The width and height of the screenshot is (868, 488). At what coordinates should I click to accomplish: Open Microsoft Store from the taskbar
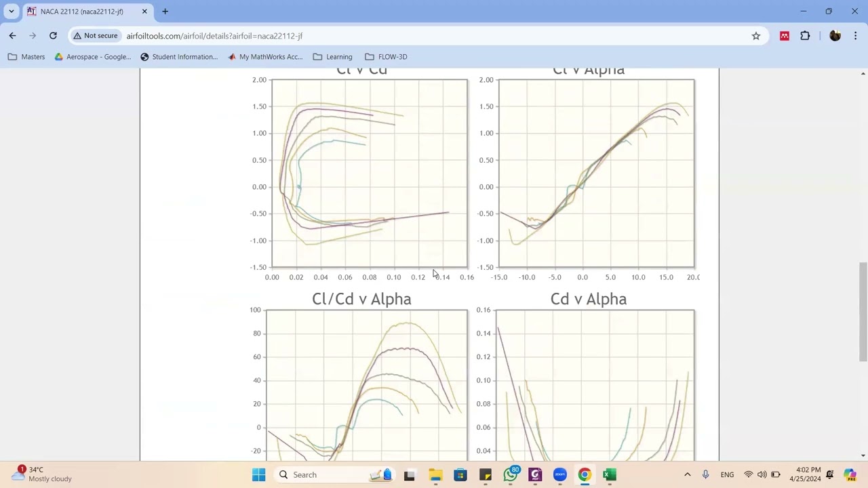pyautogui.click(x=460, y=475)
